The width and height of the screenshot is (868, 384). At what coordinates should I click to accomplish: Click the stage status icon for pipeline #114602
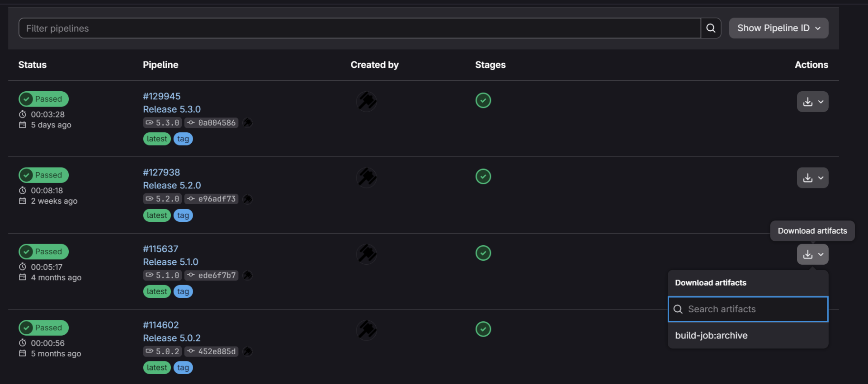click(x=483, y=329)
